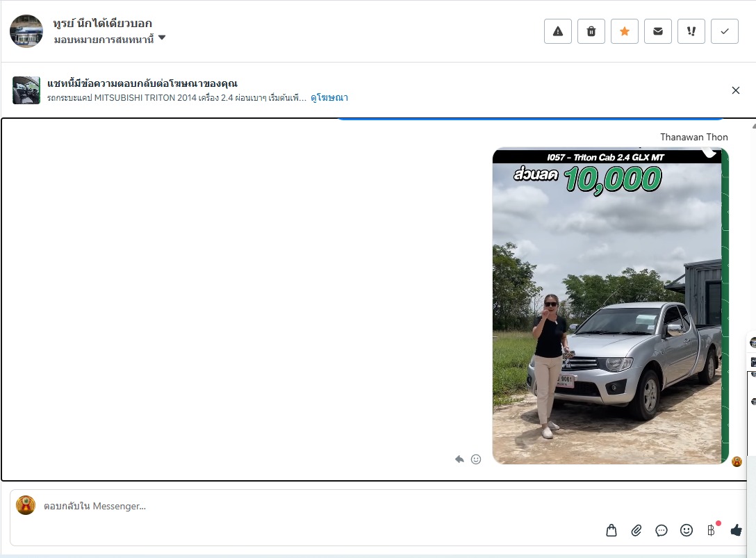The height and width of the screenshot is (558, 756).
Task: Reply to the image message arrow icon
Action: pyautogui.click(x=459, y=459)
